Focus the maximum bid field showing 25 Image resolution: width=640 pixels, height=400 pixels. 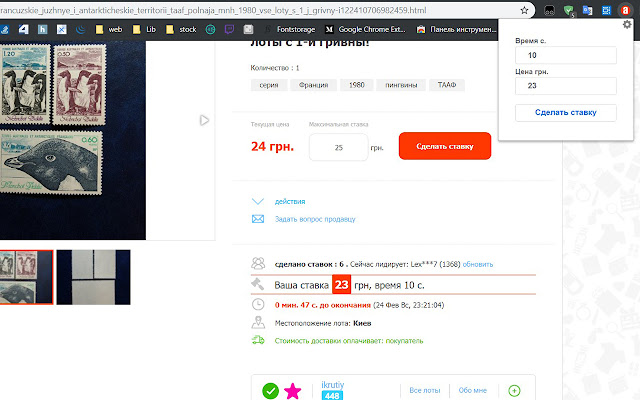pos(338,147)
